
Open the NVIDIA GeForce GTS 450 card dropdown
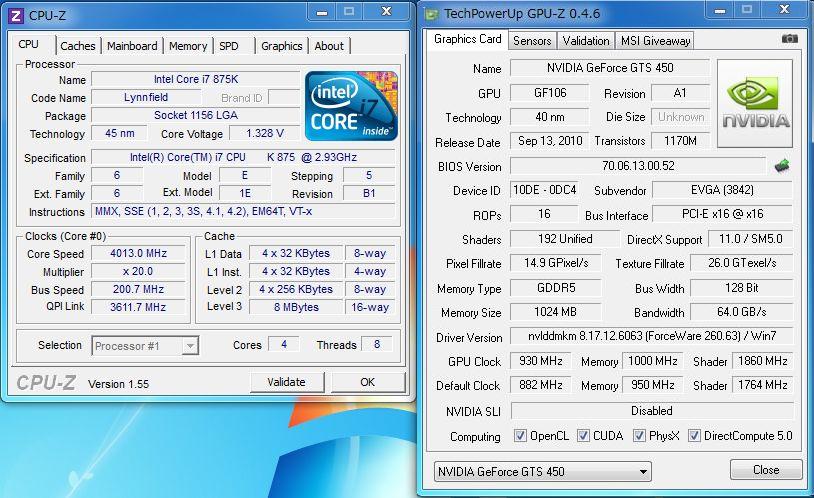[x=542, y=472]
